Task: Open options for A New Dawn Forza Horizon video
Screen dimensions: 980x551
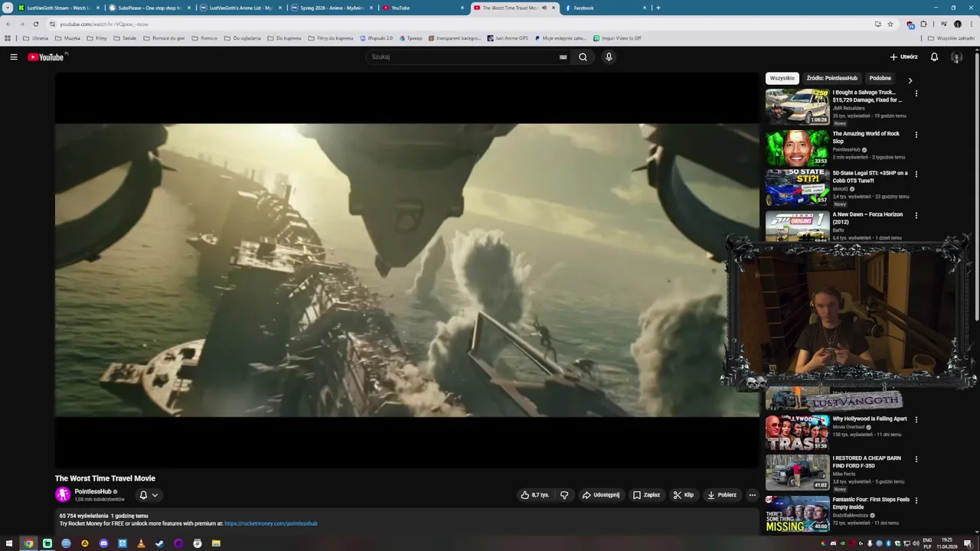Action: (916, 216)
